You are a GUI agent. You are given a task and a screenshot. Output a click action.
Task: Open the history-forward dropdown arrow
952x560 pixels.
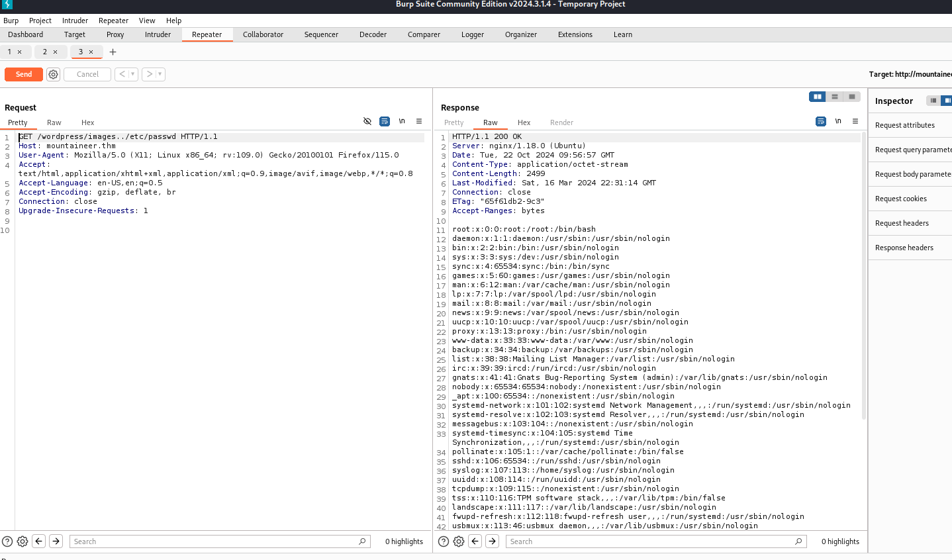pos(160,74)
